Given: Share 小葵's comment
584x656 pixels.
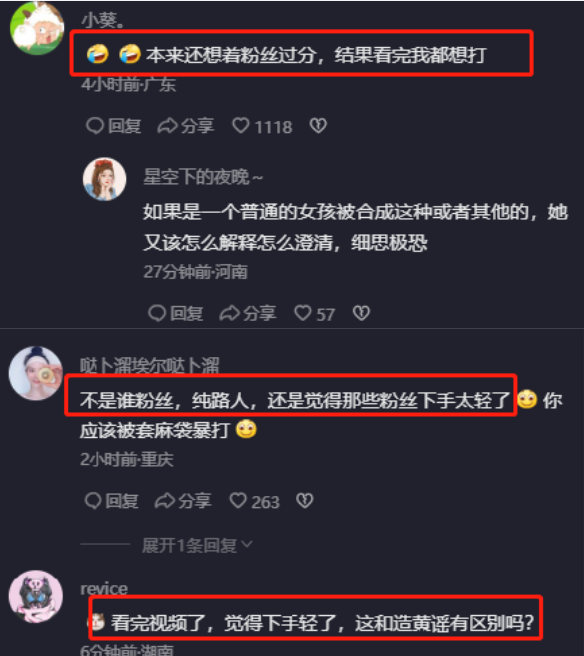Looking at the screenshot, I should coord(186,126).
